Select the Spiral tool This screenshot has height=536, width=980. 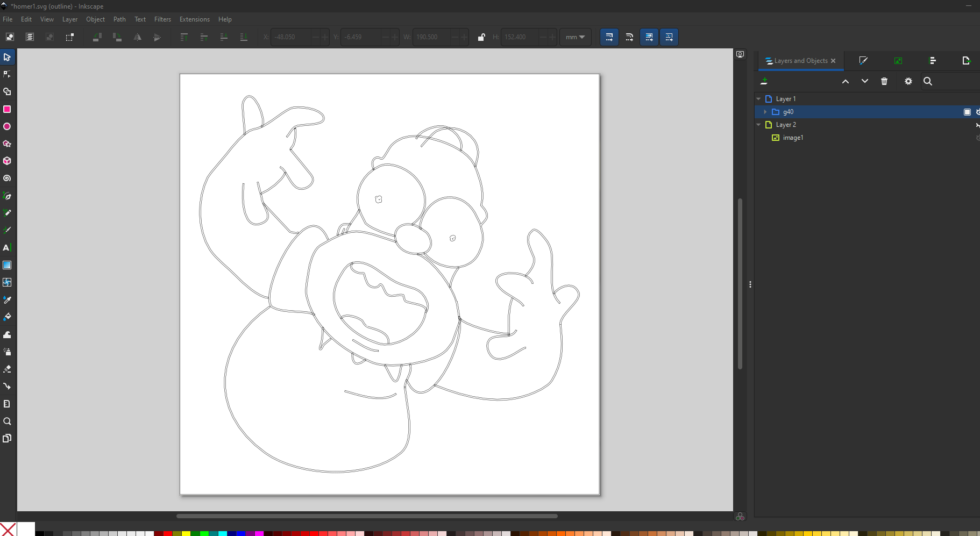pos(7,178)
